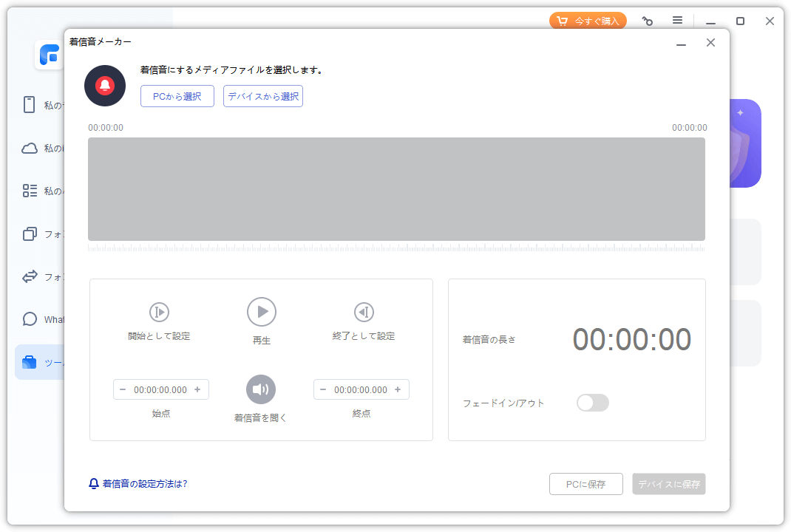
Task: Click the set as start (開始として設定) icon
Action: pos(159,312)
